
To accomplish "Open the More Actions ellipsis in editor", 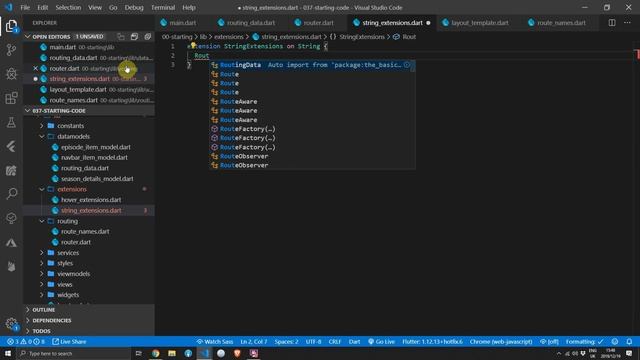I will [x=627, y=23].
